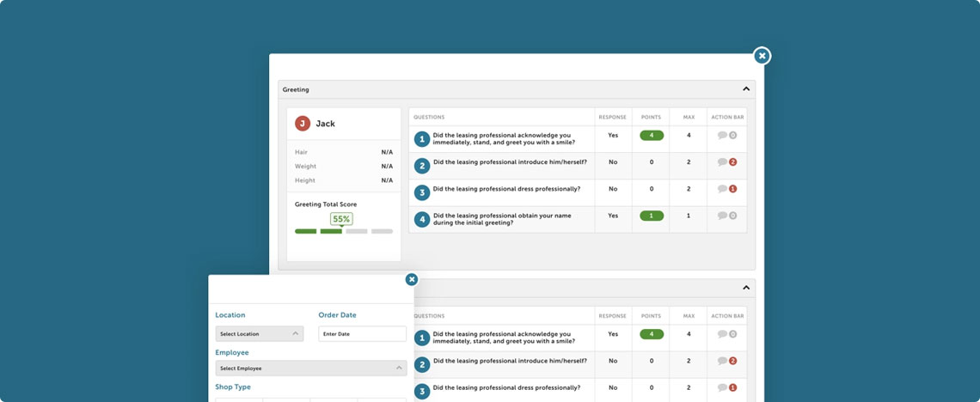
Task: Click the green 1 point pill for question 4
Action: point(652,216)
